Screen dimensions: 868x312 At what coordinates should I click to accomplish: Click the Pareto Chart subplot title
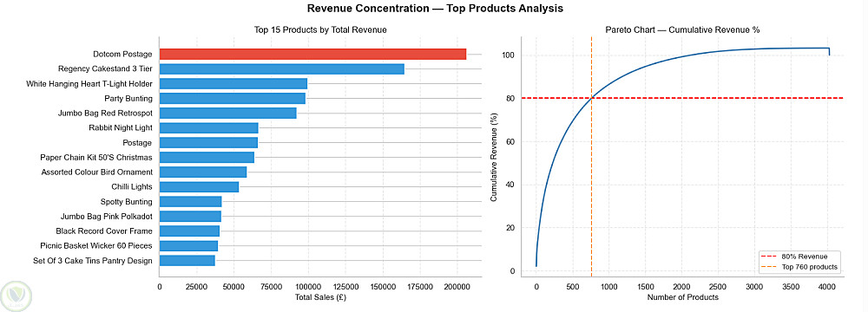(x=682, y=29)
